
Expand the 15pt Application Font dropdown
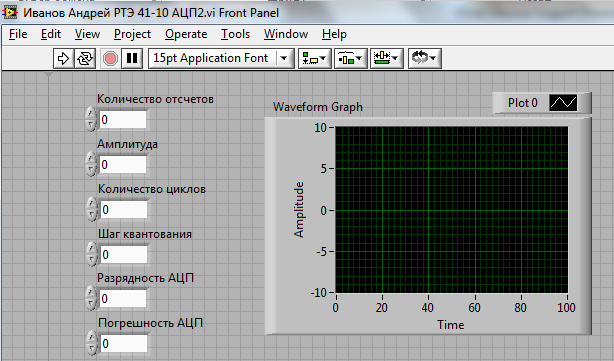(284, 59)
